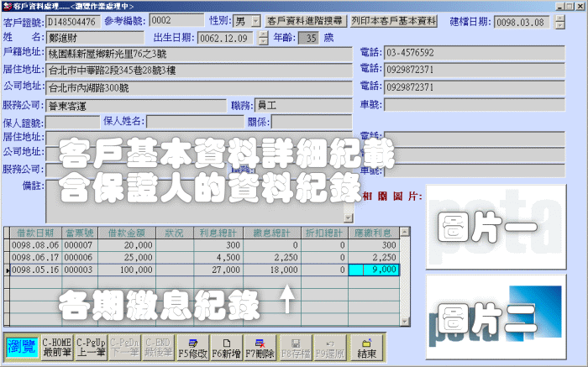
Task: Open the 性別 gender dropdown
Action: click(x=255, y=21)
